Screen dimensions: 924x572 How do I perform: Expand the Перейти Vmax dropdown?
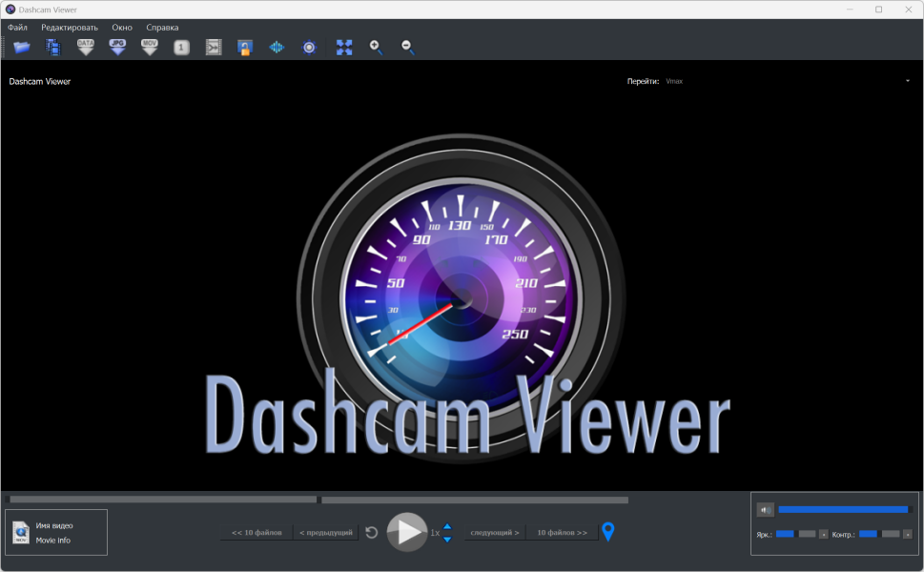(907, 81)
